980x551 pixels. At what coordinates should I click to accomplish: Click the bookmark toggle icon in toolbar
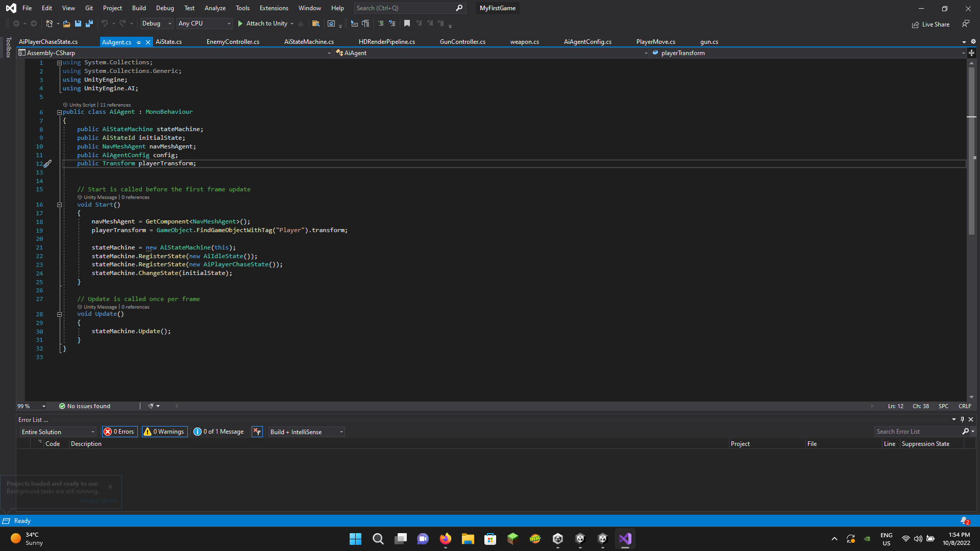[x=407, y=23]
